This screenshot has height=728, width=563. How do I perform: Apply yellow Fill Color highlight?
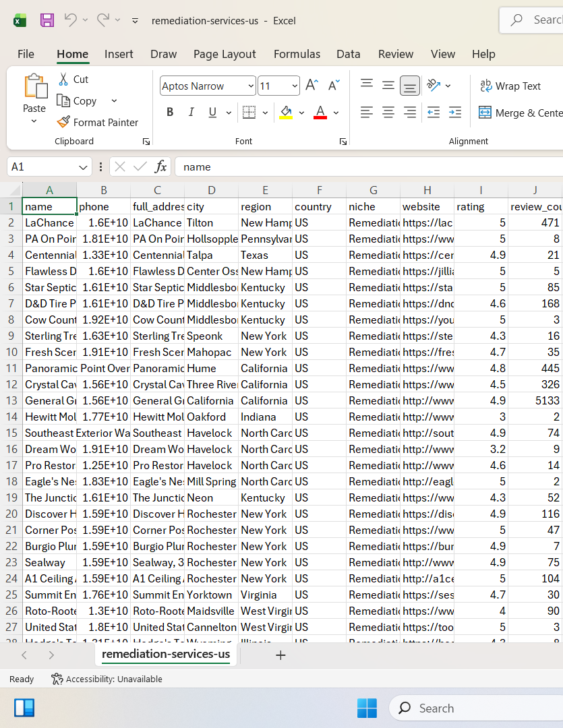pyautogui.click(x=286, y=112)
